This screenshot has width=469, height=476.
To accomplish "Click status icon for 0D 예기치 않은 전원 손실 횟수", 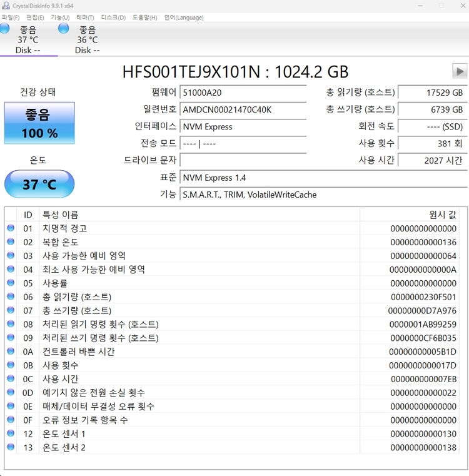I will (x=11, y=392).
